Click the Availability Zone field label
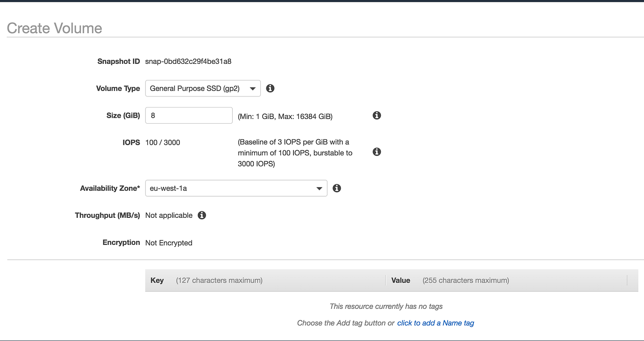The width and height of the screenshot is (644, 341). pyautogui.click(x=110, y=188)
